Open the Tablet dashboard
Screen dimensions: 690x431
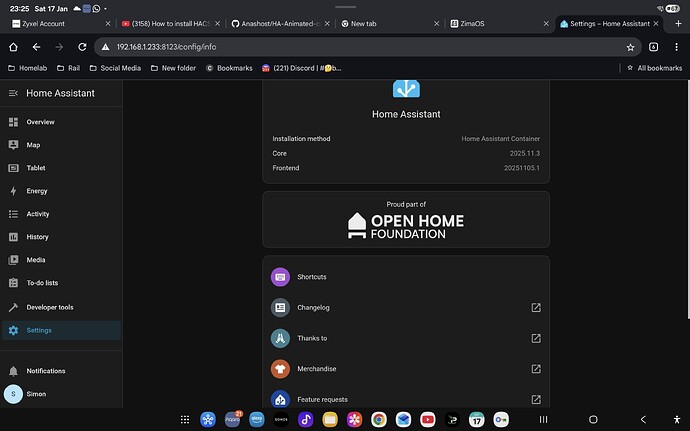(61, 168)
